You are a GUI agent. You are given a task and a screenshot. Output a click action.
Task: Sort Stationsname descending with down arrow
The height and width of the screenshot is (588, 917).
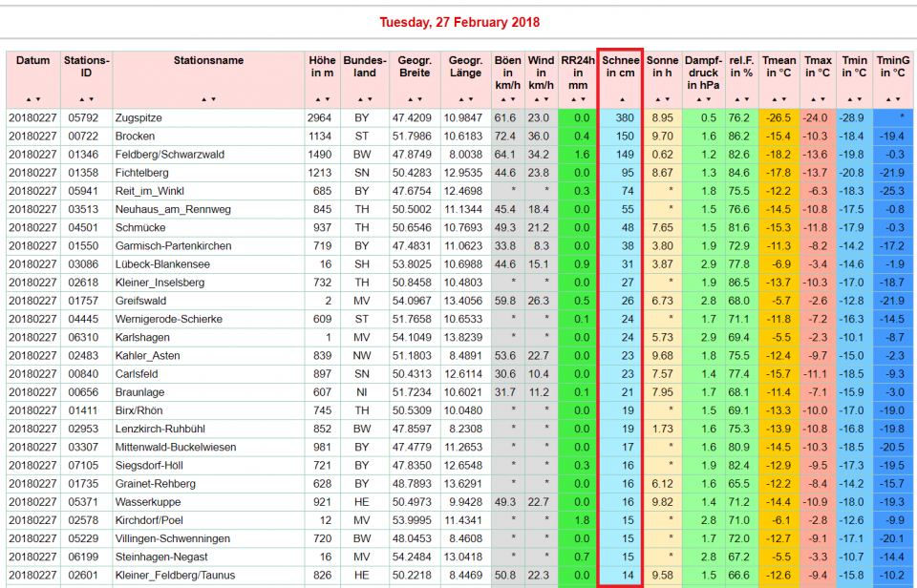[x=213, y=99]
